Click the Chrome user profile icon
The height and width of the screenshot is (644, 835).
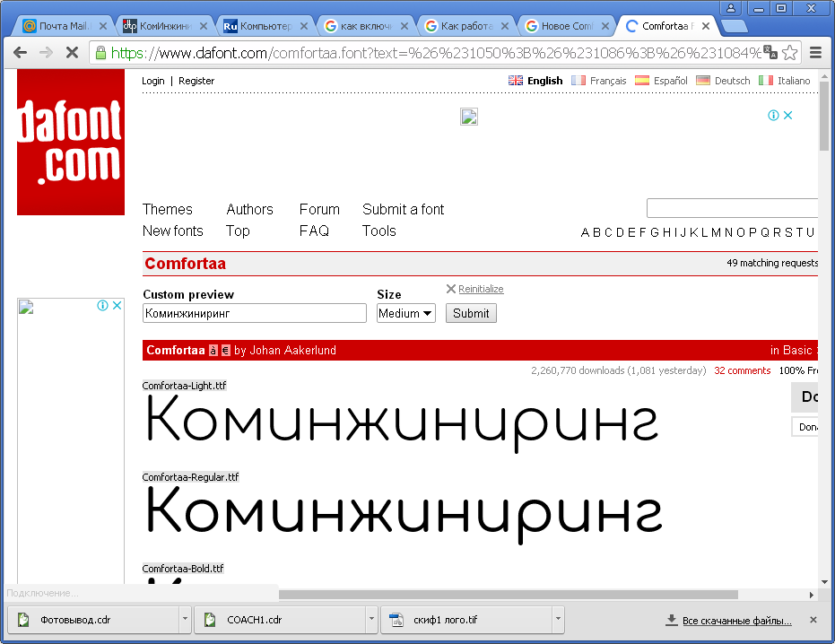tap(731, 8)
